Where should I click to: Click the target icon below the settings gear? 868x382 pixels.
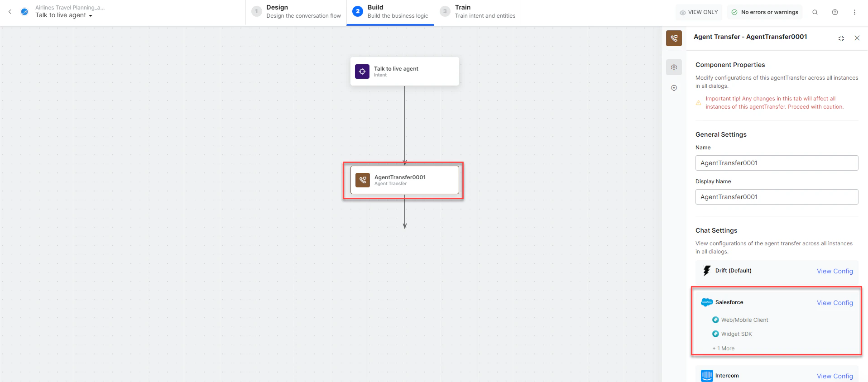click(x=674, y=87)
